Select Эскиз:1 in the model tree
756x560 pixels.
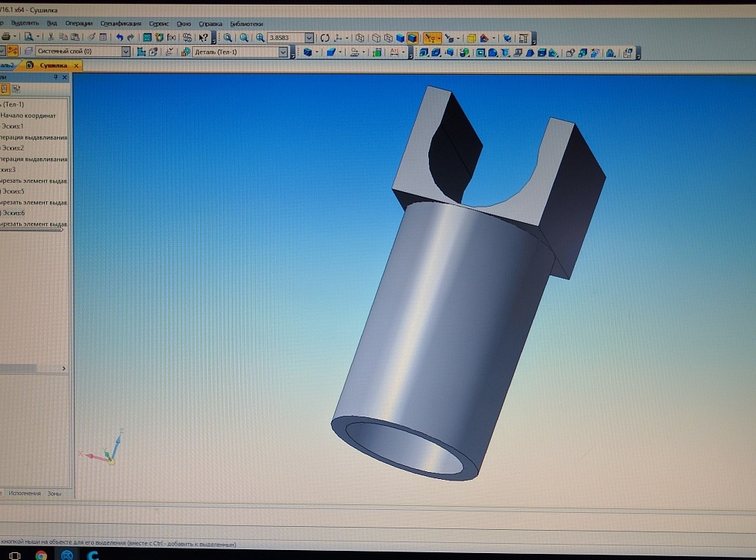click(12, 127)
